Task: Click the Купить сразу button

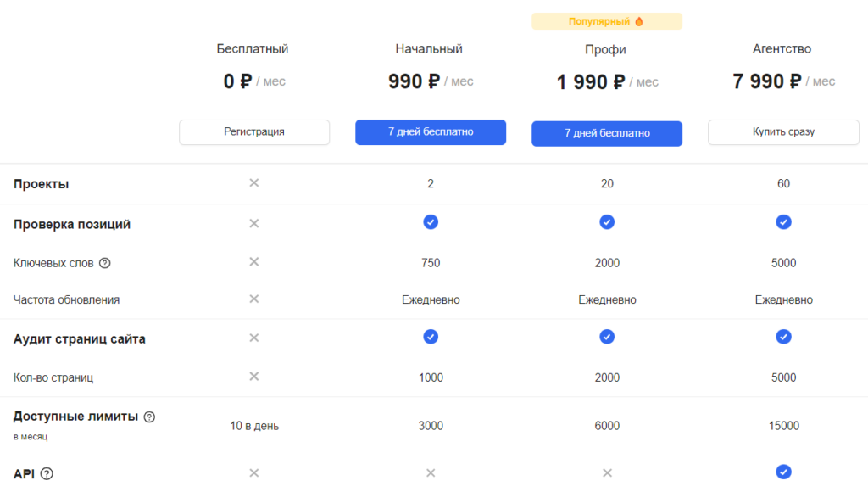Action: (783, 131)
